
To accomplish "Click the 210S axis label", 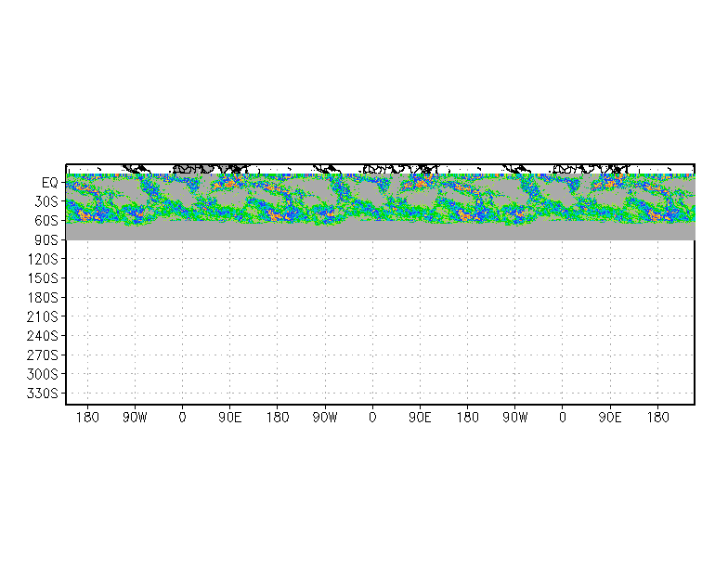I will tap(43, 316).
